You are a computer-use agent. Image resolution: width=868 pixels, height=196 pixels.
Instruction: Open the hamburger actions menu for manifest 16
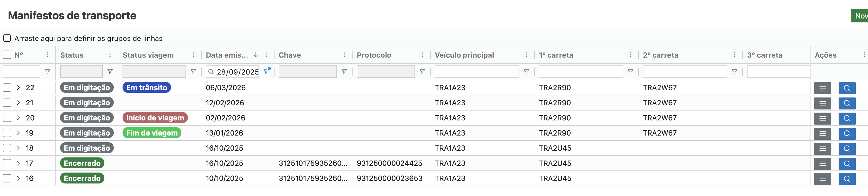click(822, 179)
